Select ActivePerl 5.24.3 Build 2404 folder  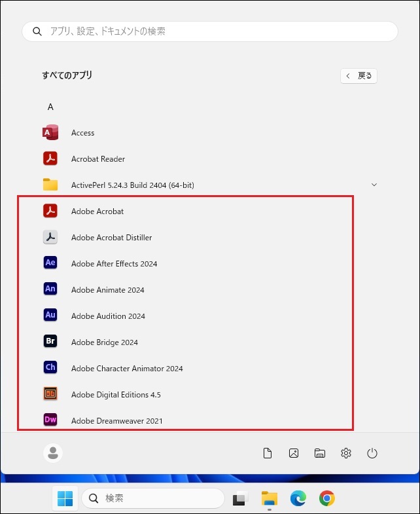pos(132,185)
